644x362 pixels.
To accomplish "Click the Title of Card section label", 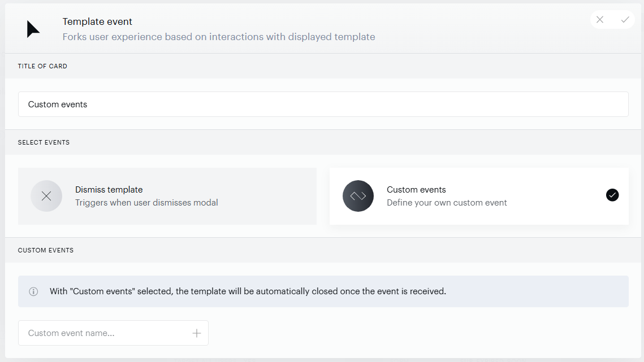I will pyautogui.click(x=42, y=66).
